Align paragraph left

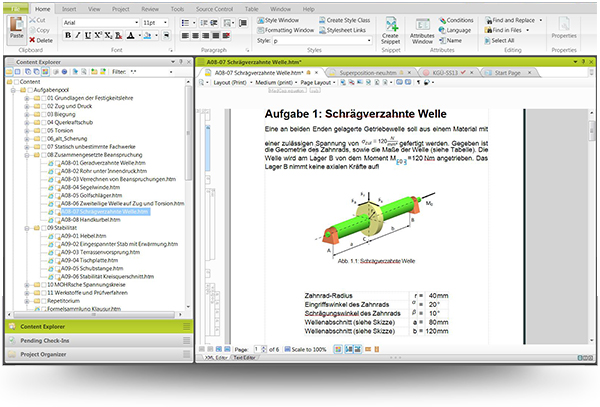(x=186, y=36)
